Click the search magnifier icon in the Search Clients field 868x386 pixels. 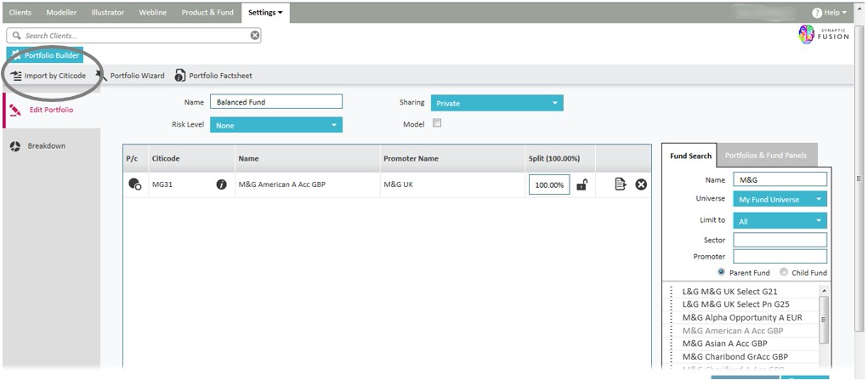pyautogui.click(x=16, y=36)
